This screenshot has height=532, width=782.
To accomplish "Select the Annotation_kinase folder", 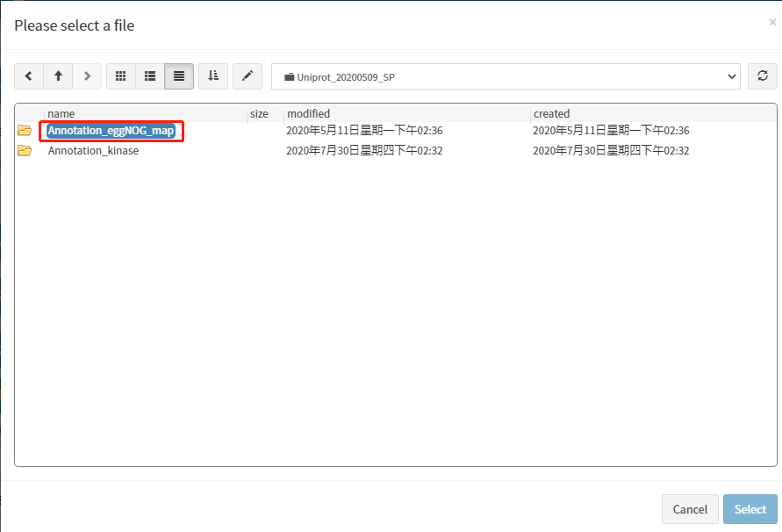I will 93,150.
